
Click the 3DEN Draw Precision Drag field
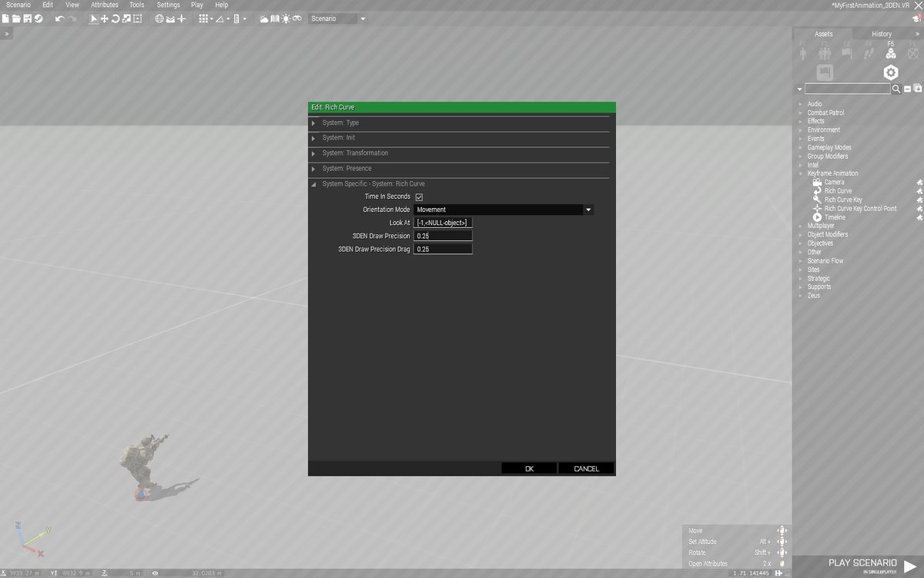click(443, 250)
